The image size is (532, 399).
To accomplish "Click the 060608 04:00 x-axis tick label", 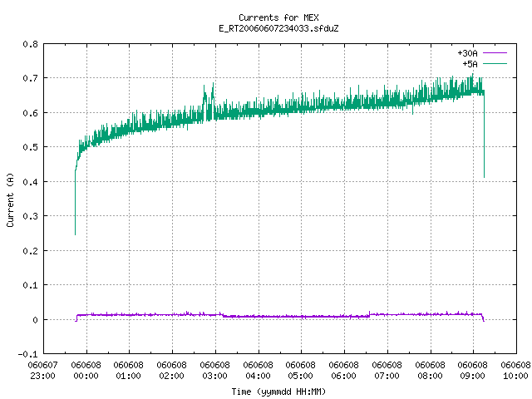I will coord(258,370).
